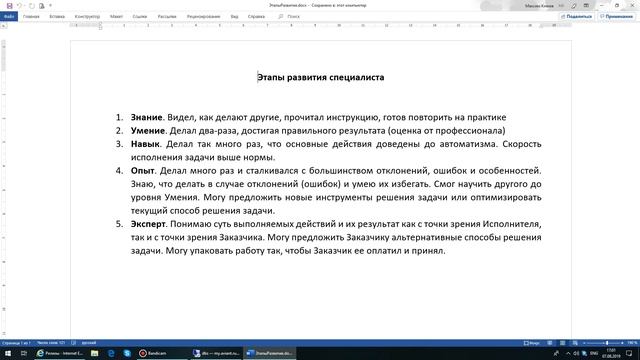Open the Рецензирование ribbon tab
The height and width of the screenshot is (360, 640).
coord(204,17)
